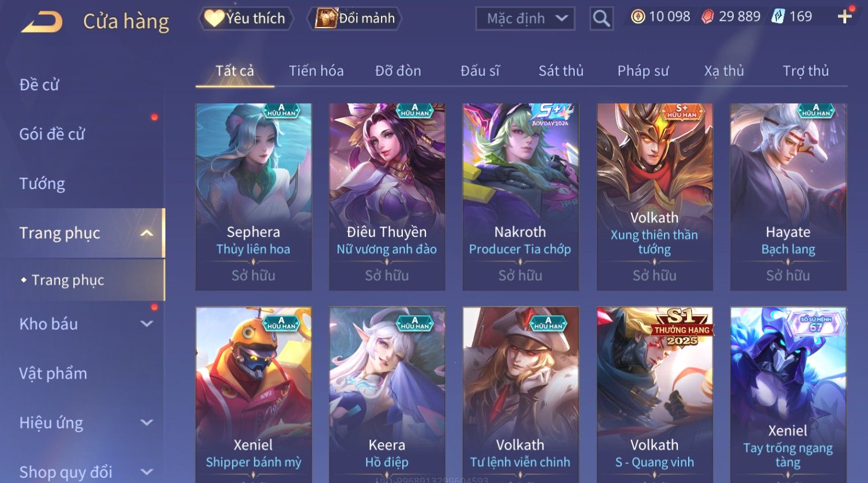Expand the Kho báu sidebar section
The height and width of the screenshot is (483, 868).
pos(146,324)
